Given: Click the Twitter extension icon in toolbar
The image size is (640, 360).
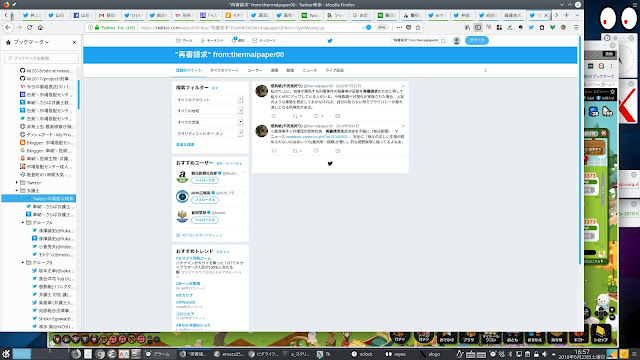Looking at the screenshot, I should click(531, 27).
